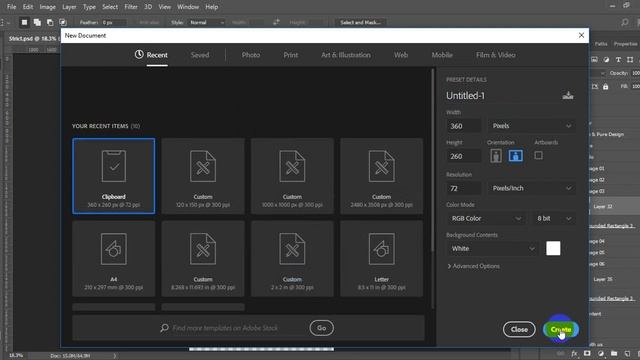Viewport: 640px width, 360px height.
Task: Switch to the Film & Video tab
Action: pos(496,55)
